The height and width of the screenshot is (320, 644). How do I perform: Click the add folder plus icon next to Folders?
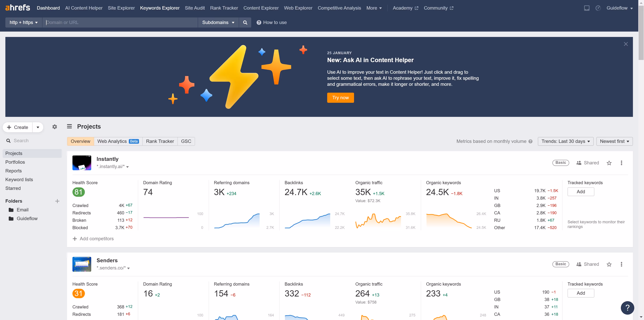[x=58, y=201]
